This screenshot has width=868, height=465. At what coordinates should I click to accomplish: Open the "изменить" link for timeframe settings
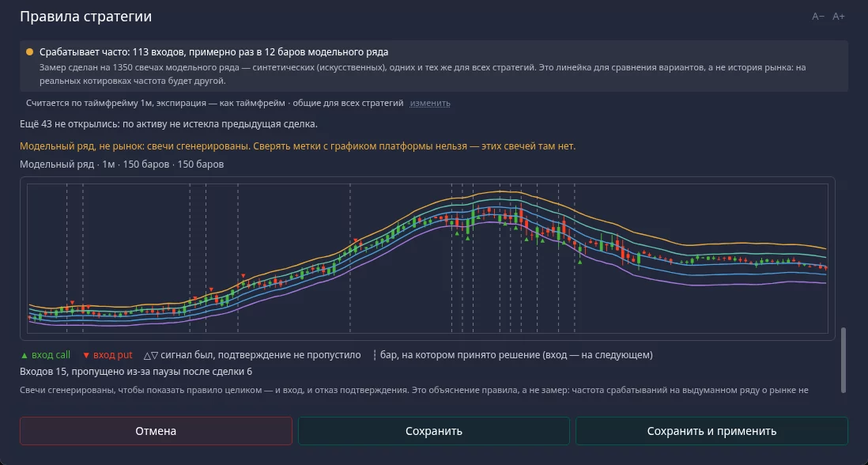tap(430, 104)
